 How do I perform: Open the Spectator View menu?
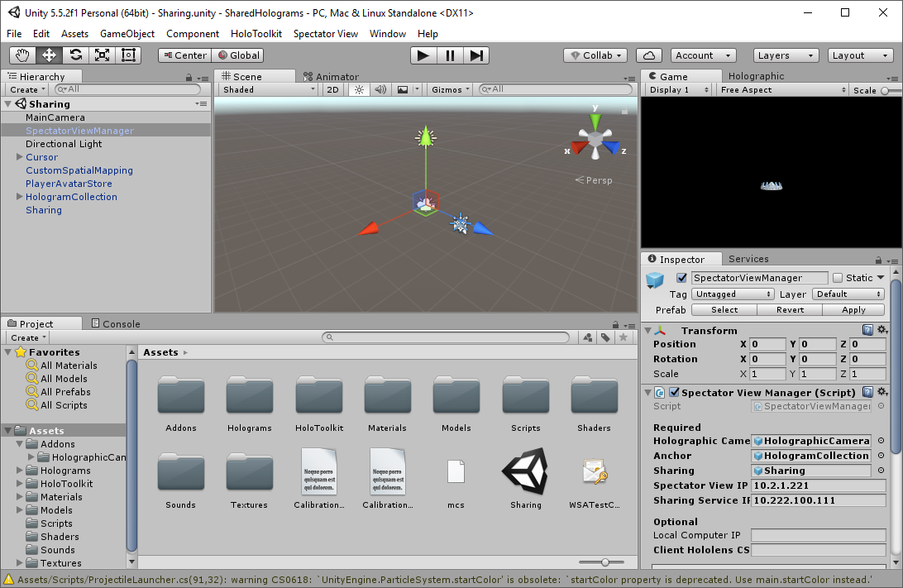tap(325, 34)
